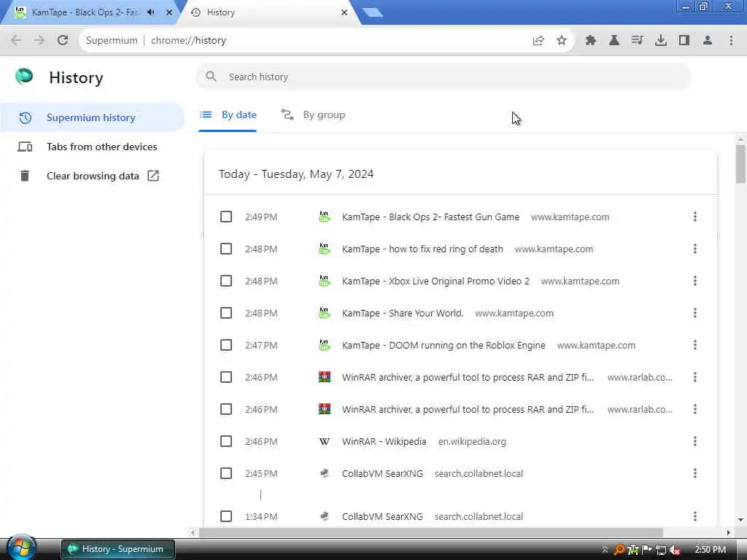The width and height of the screenshot is (747, 560).
Task: Open the Extensions puzzle icon
Action: tap(591, 41)
